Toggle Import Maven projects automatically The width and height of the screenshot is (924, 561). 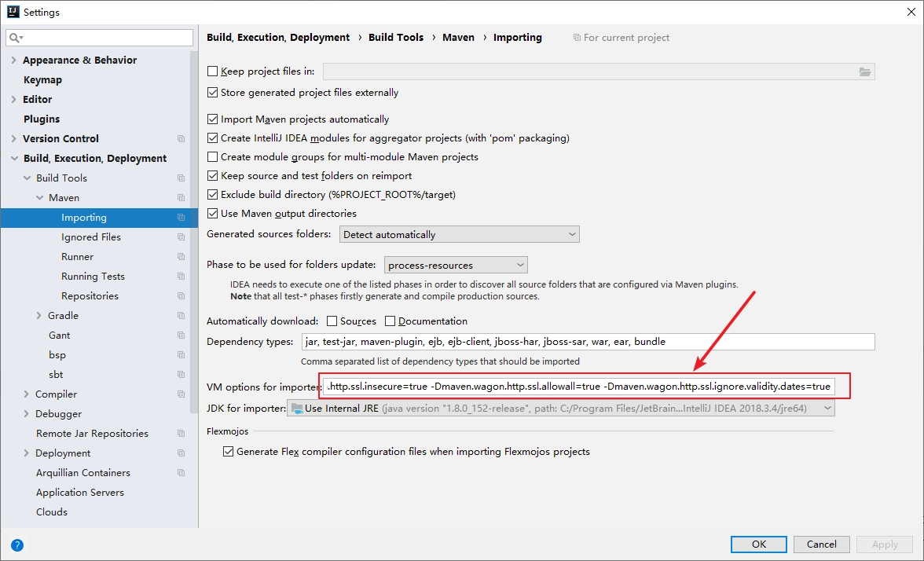coord(213,119)
